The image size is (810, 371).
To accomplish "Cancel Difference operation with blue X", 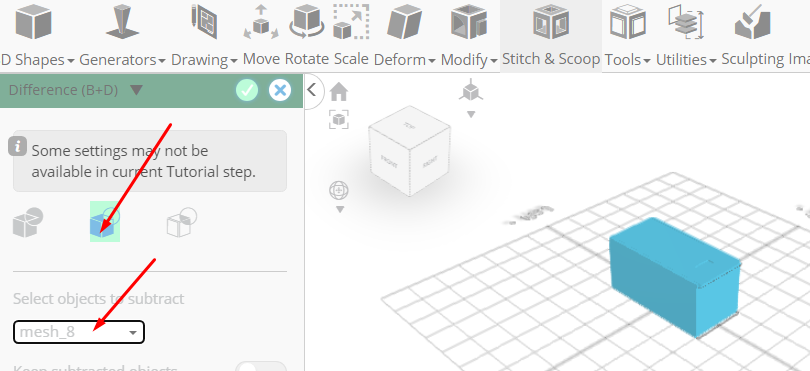I will click(x=280, y=90).
